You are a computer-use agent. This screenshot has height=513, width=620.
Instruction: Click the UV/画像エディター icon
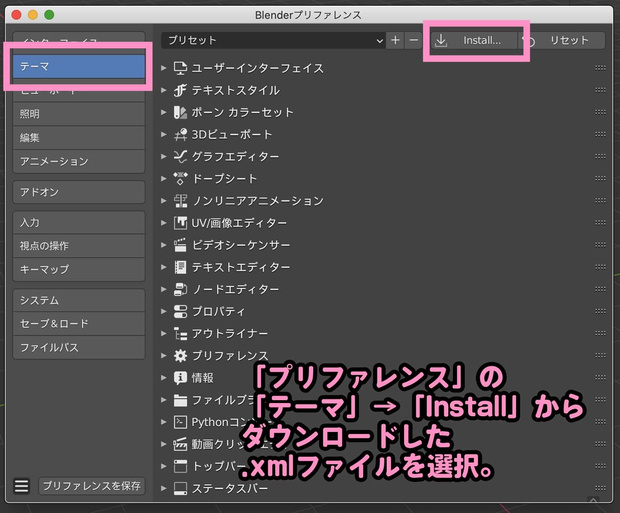[180, 223]
